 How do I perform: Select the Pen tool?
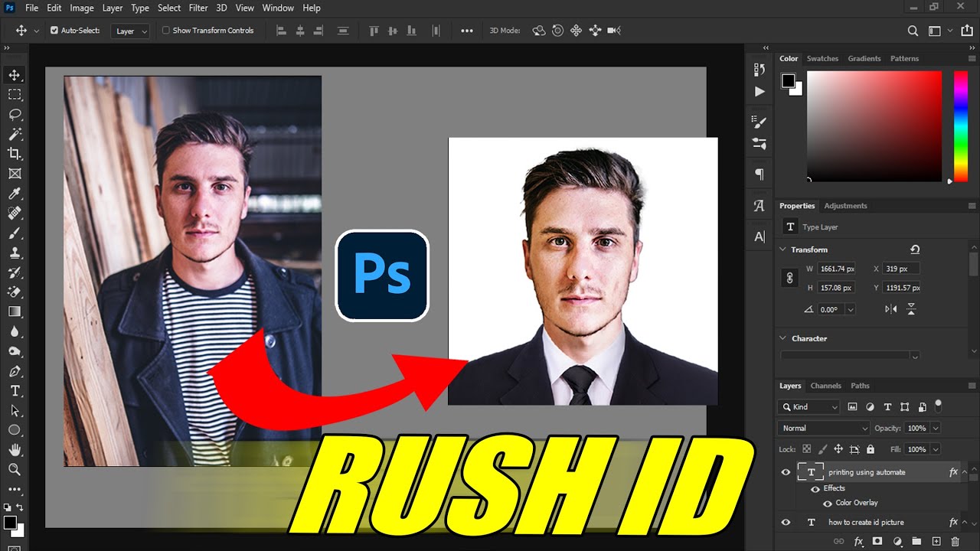15,371
